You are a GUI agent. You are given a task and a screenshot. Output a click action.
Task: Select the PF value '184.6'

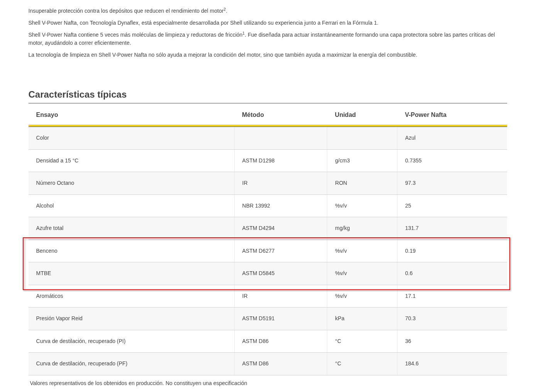412,363
